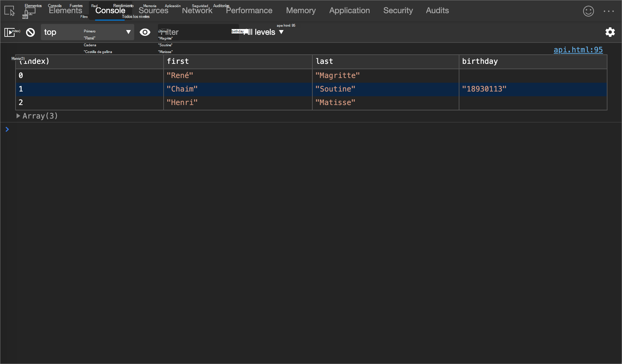Toggle the device toolbar
The height and width of the screenshot is (364, 622).
click(x=30, y=10)
